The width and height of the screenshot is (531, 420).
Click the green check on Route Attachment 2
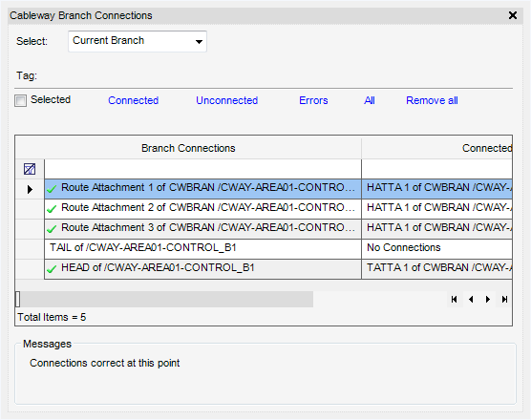52,209
